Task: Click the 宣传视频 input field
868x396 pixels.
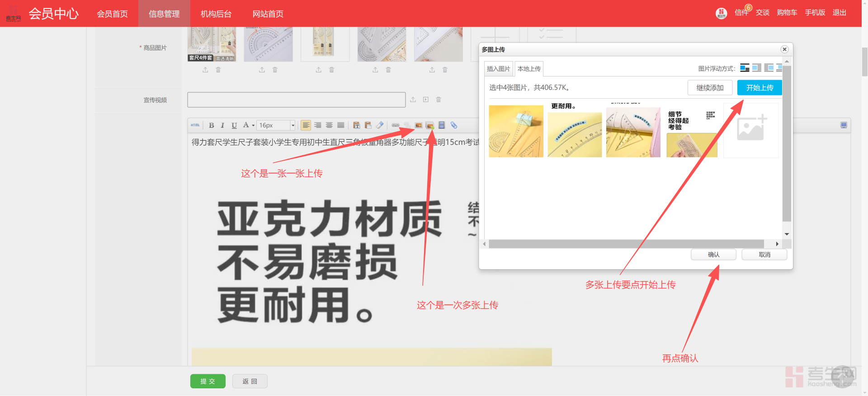Action: [x=296, y=100]
